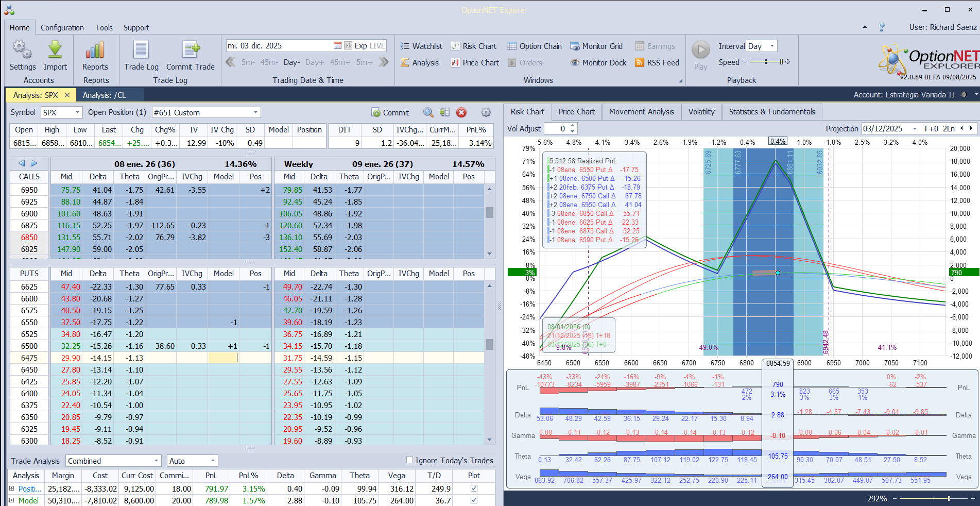The image size is (980, 506).
Task: Click the 2Ln projection lines button
Action: point(949,128)
